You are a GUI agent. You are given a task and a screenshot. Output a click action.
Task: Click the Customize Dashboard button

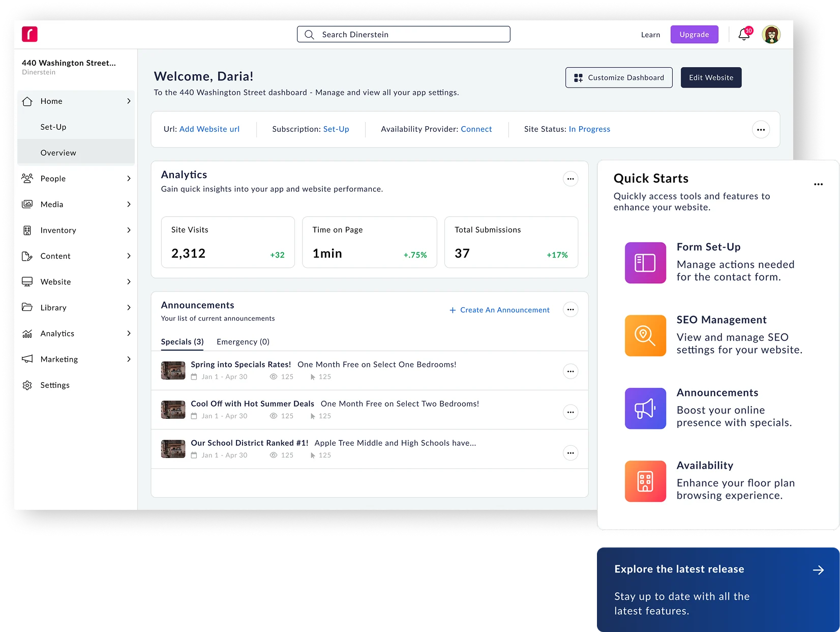tap(619, 77)
